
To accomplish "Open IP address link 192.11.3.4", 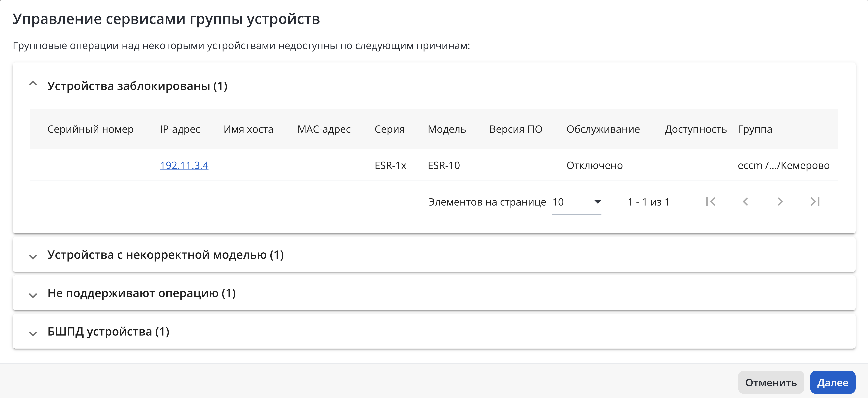I will 184,165.
